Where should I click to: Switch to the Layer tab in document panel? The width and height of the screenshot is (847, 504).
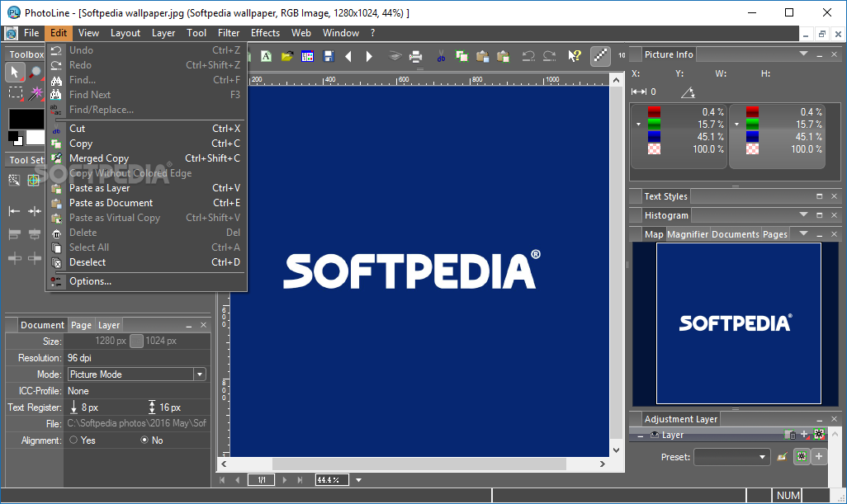click(x=109, y=325)
